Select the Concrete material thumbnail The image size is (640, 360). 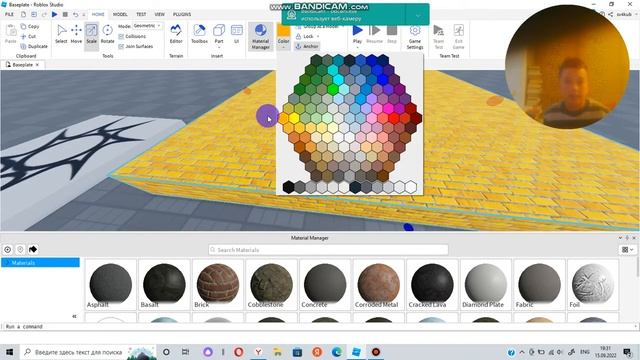pyautogui.click(x=325, y=284)
